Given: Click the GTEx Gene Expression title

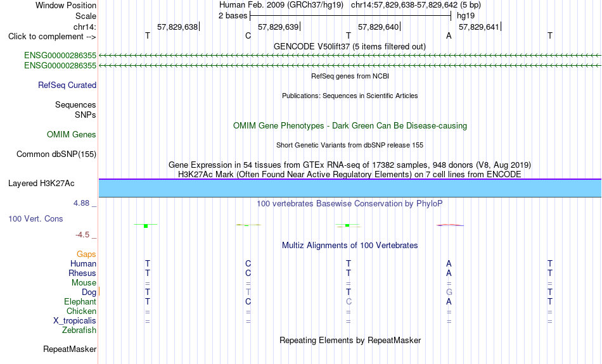Looking at the screenshot, I should click(349, 165).
